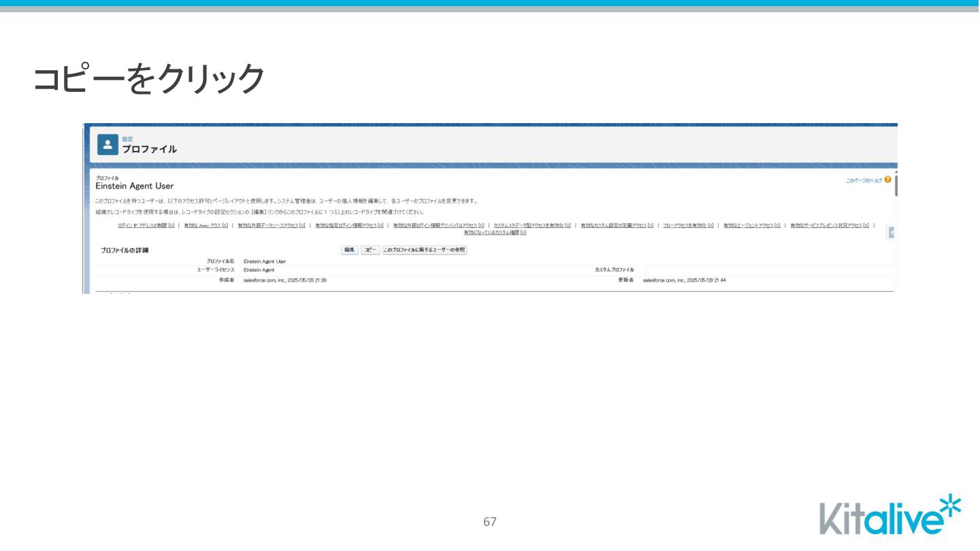Click the page's vertical scrollbar
The image size is (980, 551).
[896, 185]
